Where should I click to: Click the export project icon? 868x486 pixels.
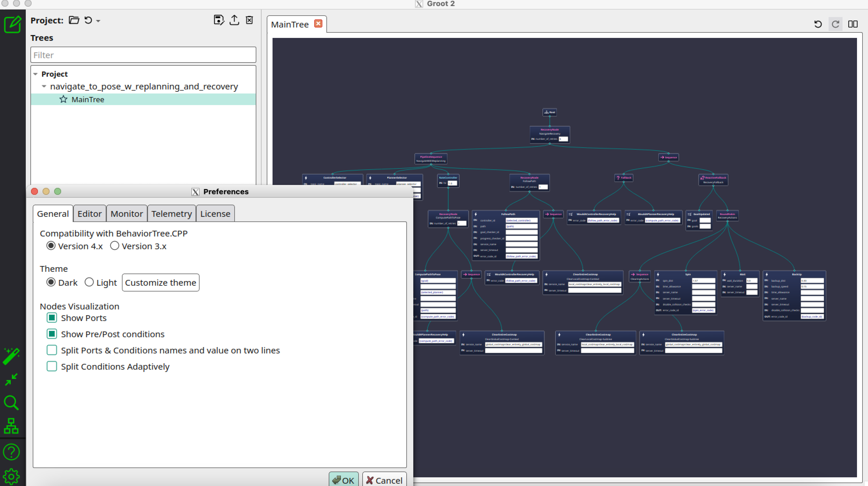[234, 20]
